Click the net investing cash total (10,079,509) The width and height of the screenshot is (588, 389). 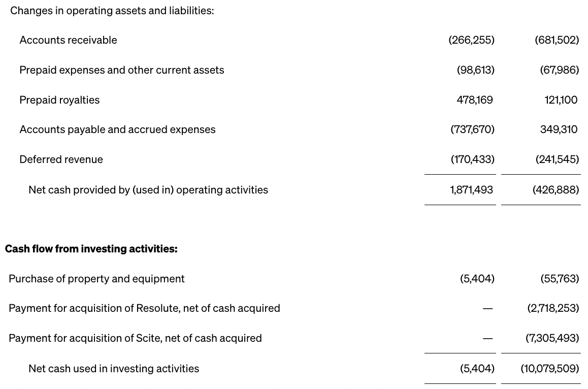[549, 369]
